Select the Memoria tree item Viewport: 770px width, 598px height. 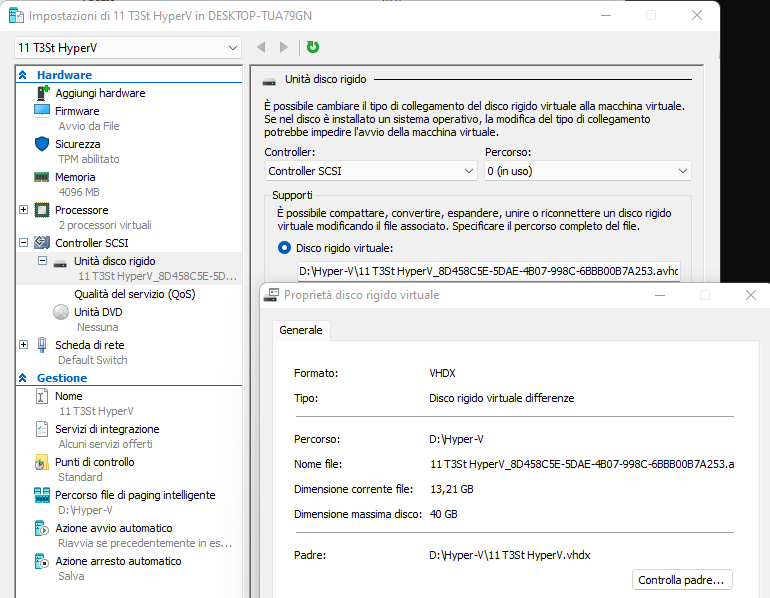pos(75,177)
